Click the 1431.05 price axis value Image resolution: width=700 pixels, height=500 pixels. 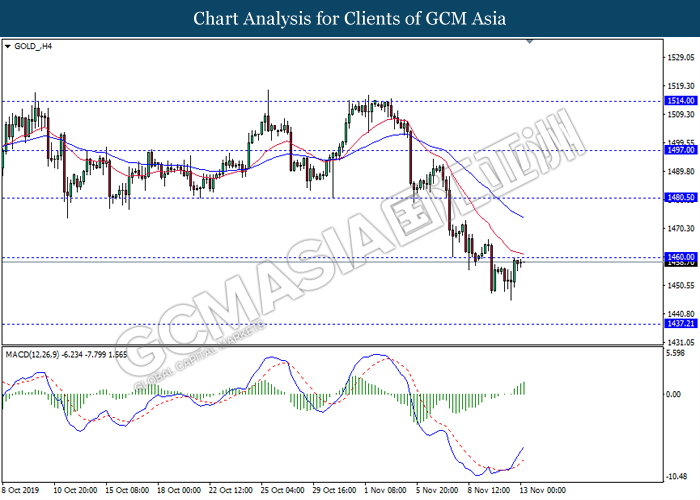pyautogui.click(x=681, y=342)
